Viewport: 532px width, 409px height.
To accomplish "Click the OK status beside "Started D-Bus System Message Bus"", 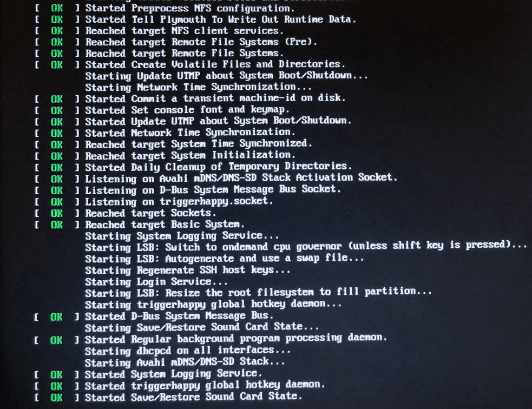I will pyautogui.click(x=56, y=317).
